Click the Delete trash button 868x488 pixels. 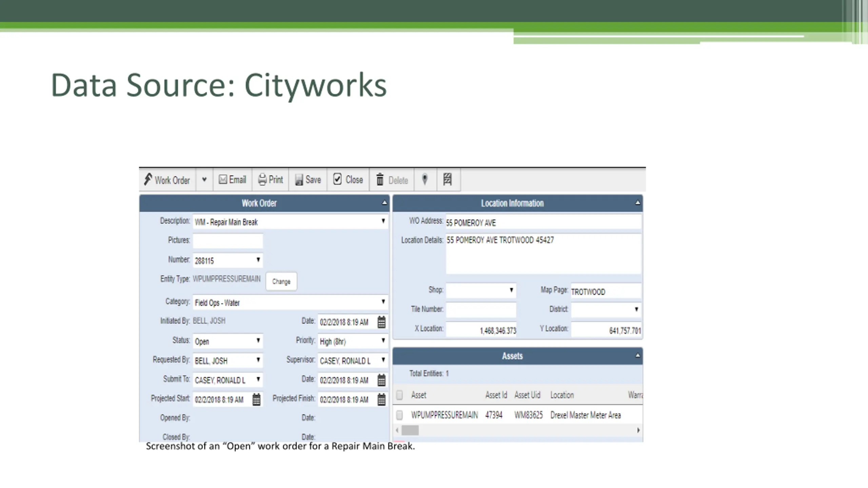[392, 180]
